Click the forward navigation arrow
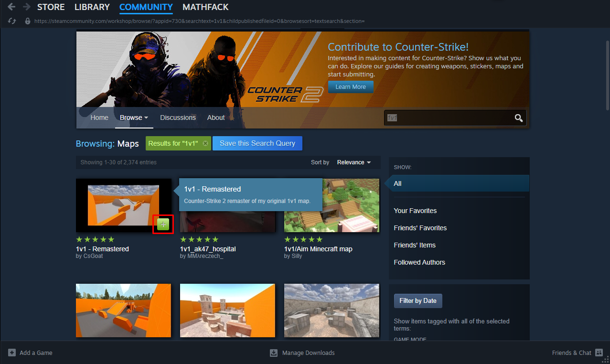Viewport: 610px width, 364px height. [26, 7]
